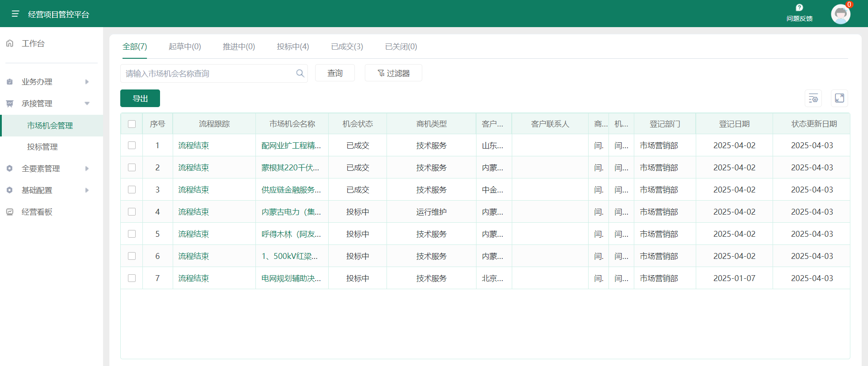This screenshot has height=366, width=868.
Task: Switch to the 已关闭(0) tab
Action: coord(401,47)
